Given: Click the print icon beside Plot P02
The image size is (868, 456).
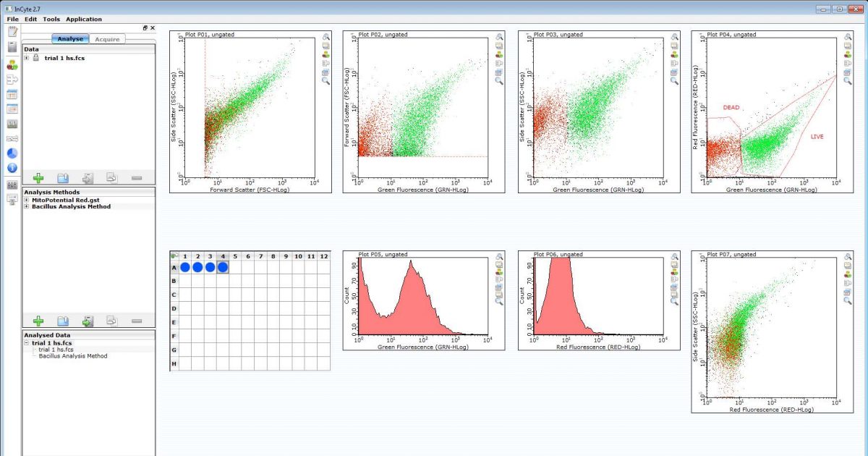Looking at the screenshot, I should point(498,46).
